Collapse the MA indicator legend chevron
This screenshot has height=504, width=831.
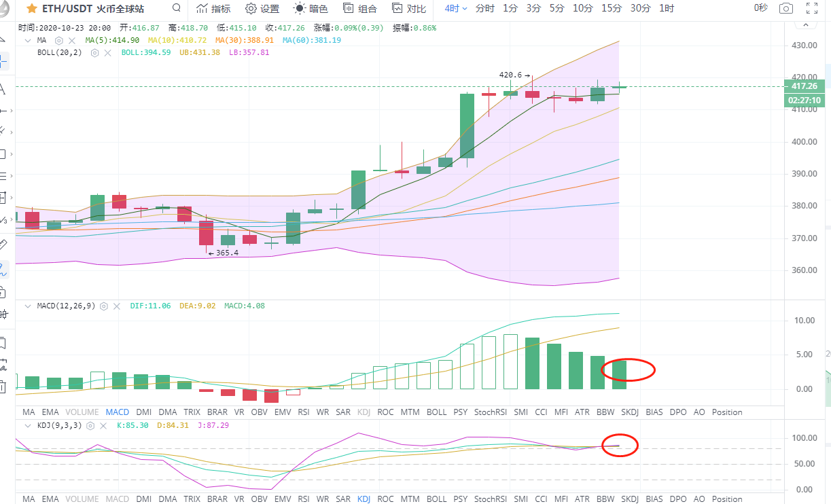(x=28, y=41)
